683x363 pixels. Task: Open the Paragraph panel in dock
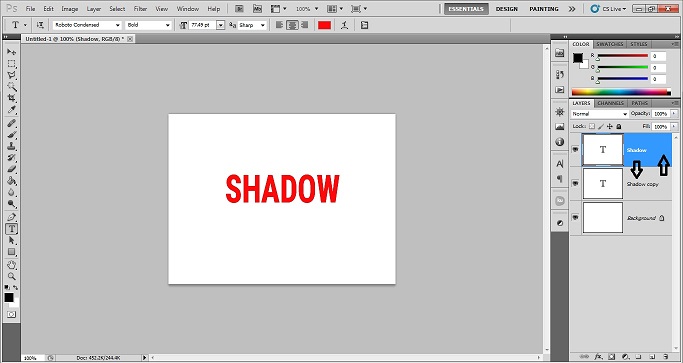[560, 179]
